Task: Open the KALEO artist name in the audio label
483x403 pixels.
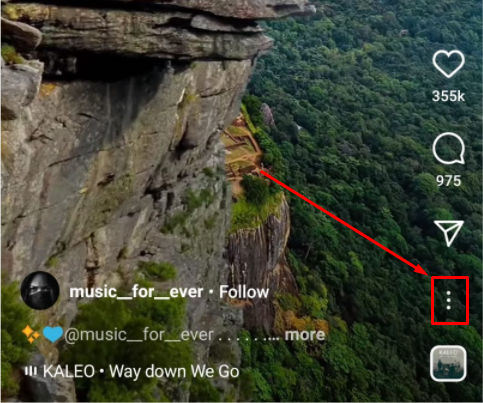Action: pos(69,371)
